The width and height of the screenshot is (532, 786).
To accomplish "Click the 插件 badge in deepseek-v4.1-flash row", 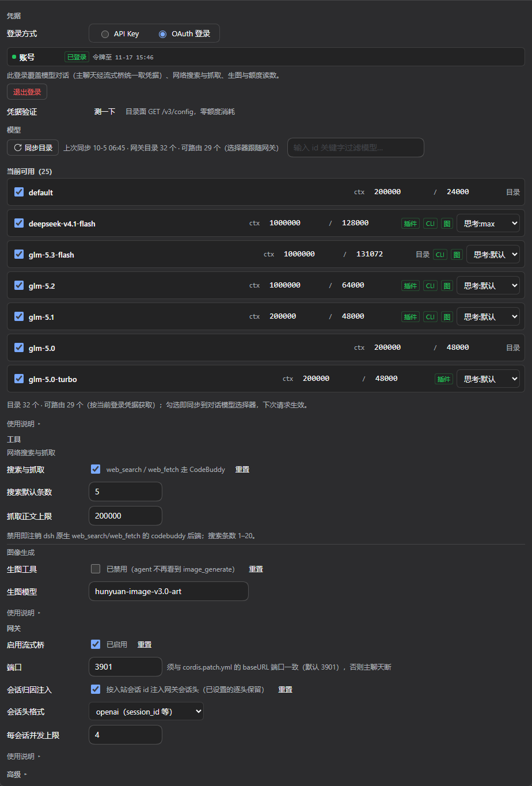I will [x=411, y=224].
